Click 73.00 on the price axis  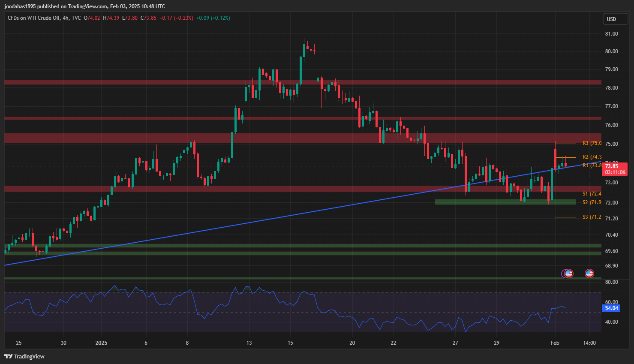611,183
